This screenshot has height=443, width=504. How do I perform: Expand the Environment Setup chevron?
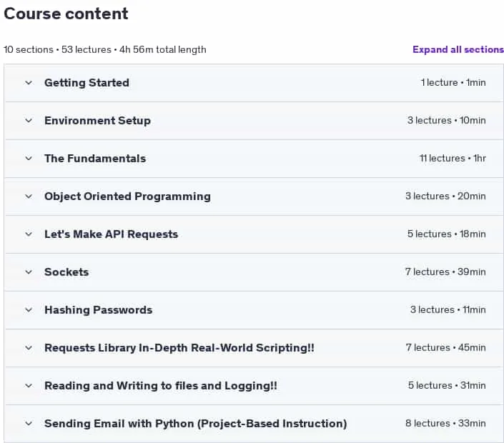[x=29, y=121]
